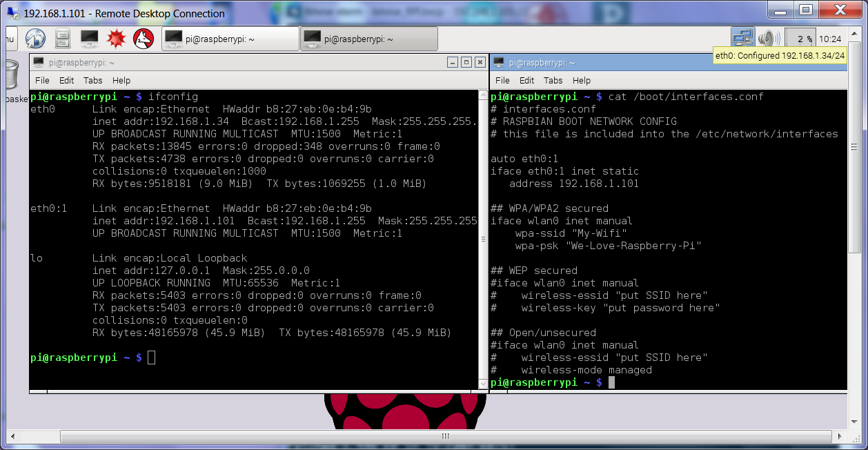Screen dimensions: 868x450
Task: Select the Wastebasket desktop icon
Action: point(11,76)
